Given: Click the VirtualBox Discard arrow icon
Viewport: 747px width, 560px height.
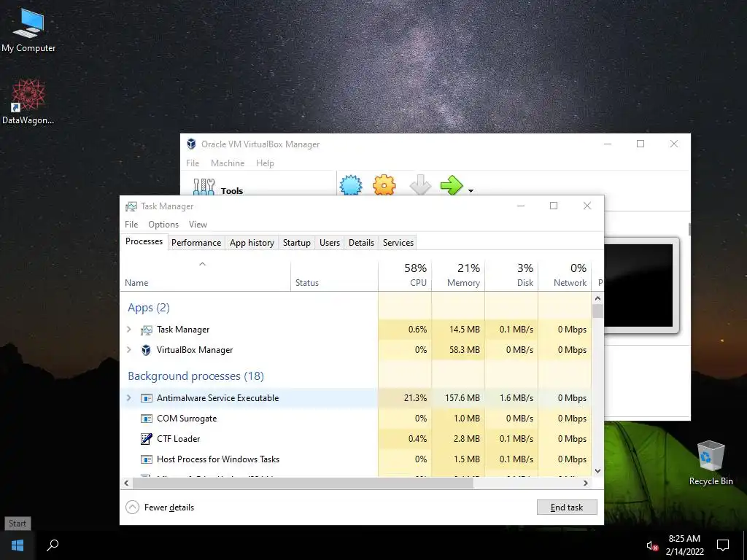Looking at the screenshot, I should (420, 185).
